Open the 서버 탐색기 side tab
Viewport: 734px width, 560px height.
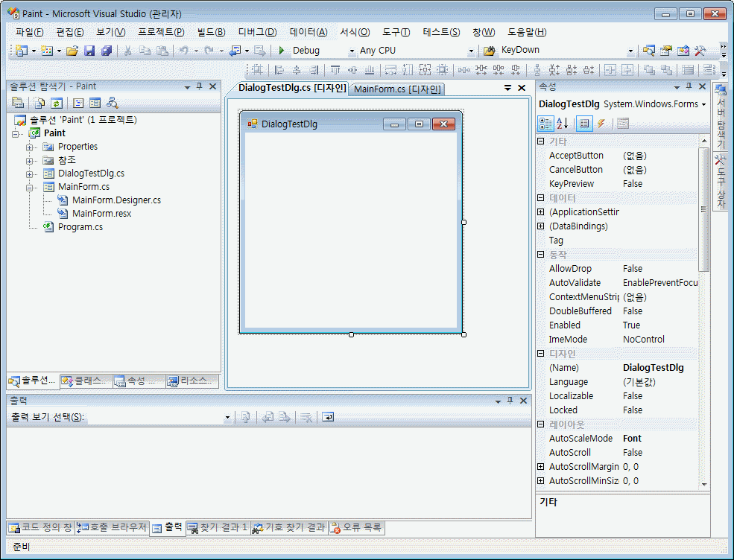pyautogui.click(x=721, y=116)
